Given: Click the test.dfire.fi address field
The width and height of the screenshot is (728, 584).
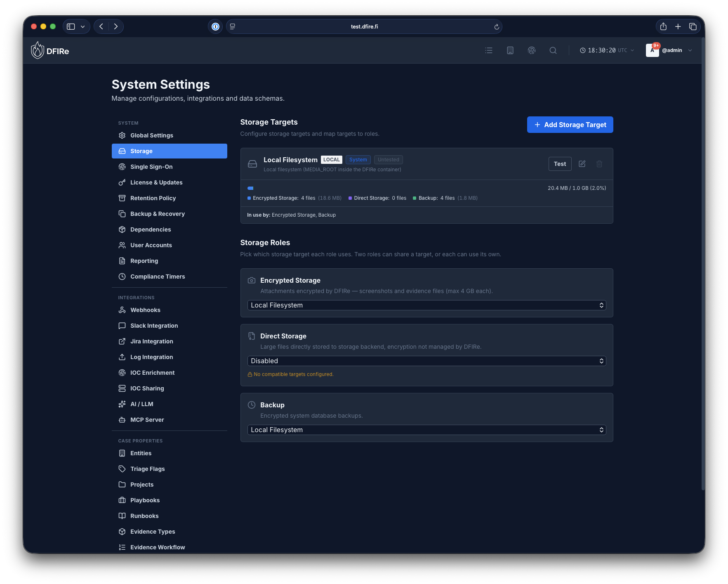Looking at the screenshot, I should [364, 26].
